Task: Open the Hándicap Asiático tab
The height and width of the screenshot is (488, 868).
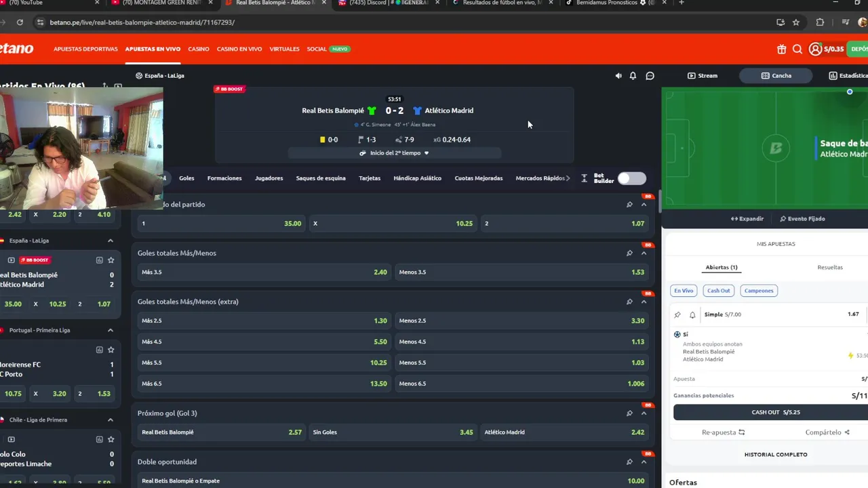Action: (417, 178)
